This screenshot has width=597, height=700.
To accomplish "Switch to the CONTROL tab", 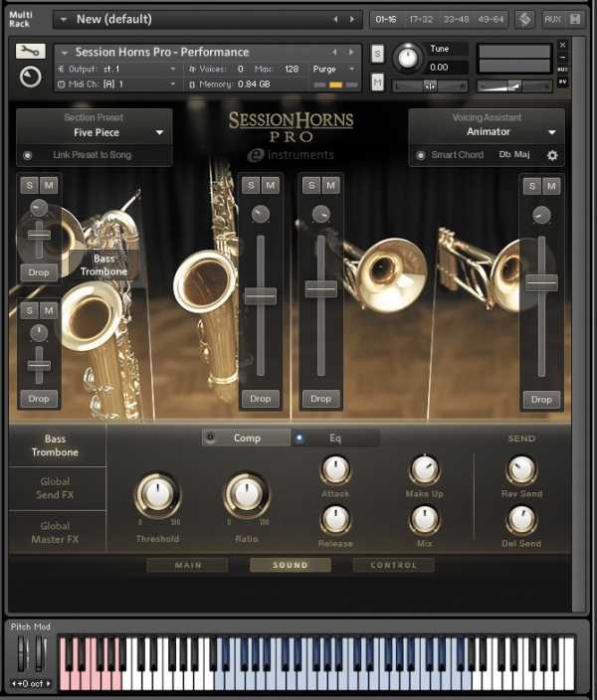I will [x=393, y=565].
